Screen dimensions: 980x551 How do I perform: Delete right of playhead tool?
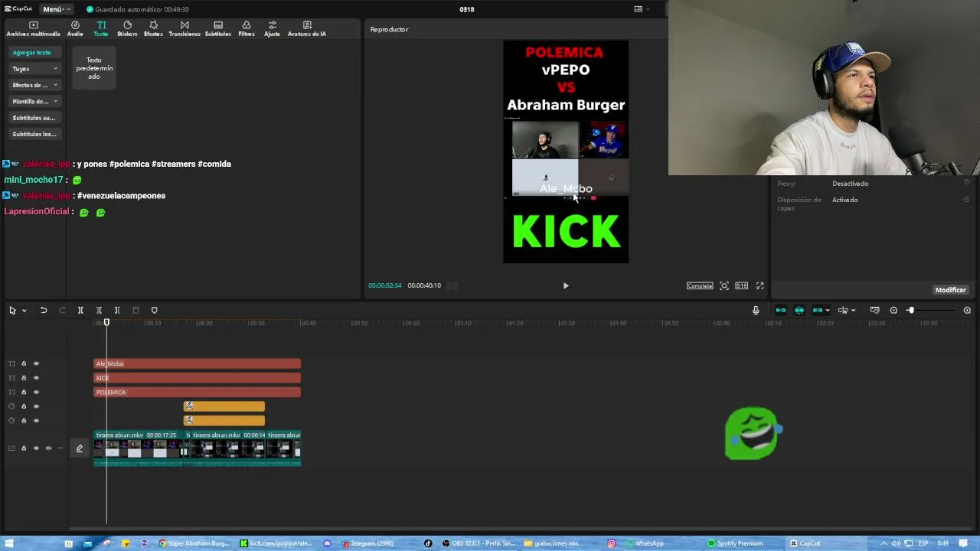coord(117,310)
